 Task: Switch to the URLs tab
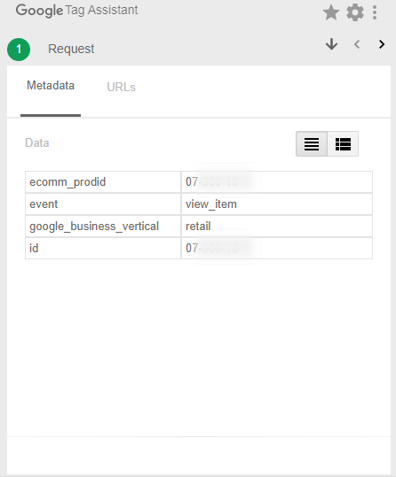click(x=121, y=87)
